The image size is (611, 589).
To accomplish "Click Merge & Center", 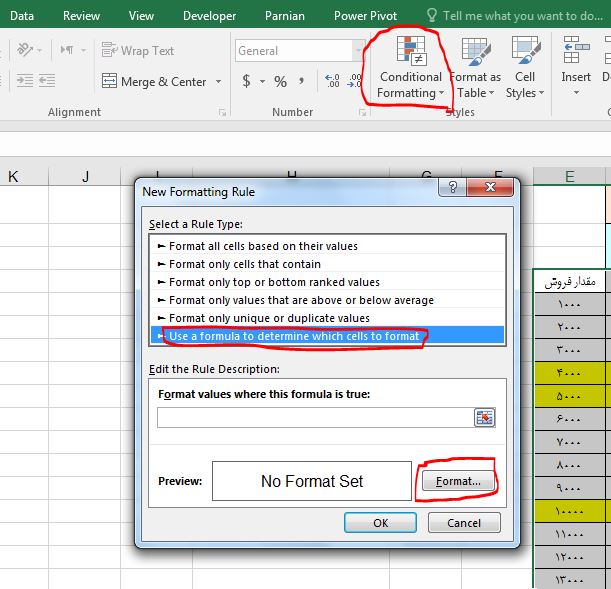I will (x=154, y=81).
